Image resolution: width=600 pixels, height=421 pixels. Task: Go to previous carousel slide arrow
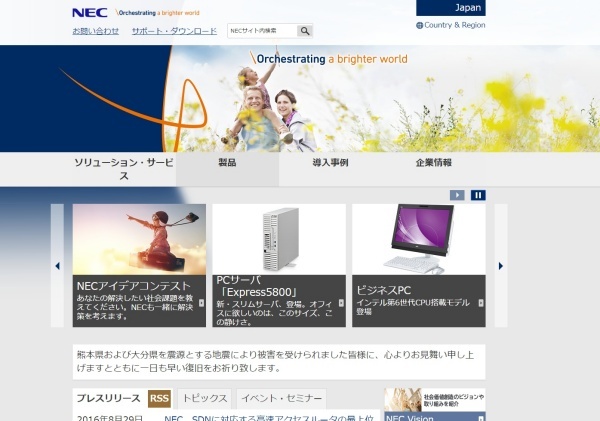click(x=57, y=266)
